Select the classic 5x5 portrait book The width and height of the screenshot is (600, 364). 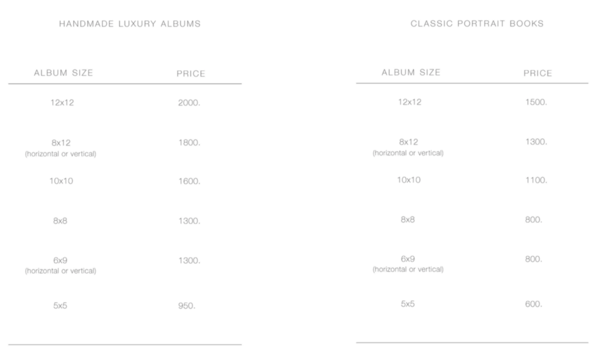point(407,304)
